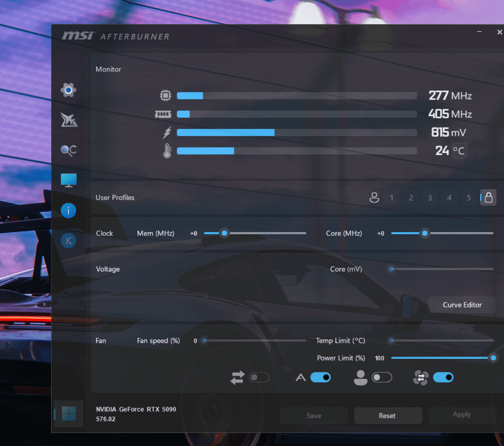
Task: Click the user profile person icon
Action: (x=374, y=198)
